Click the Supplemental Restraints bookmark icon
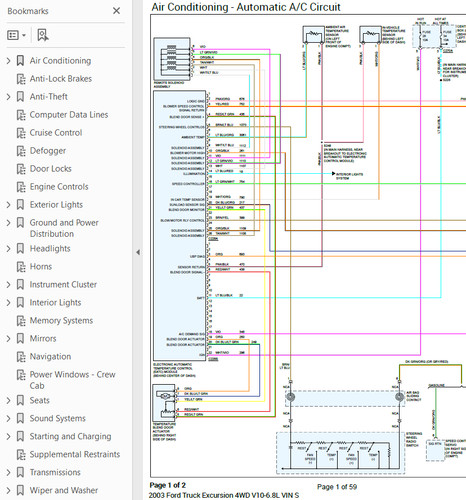 click(21, 455)
